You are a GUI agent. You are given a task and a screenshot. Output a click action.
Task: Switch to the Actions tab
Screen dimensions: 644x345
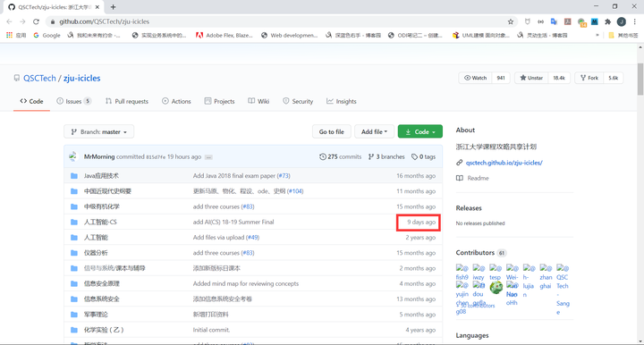pos(176,101)
